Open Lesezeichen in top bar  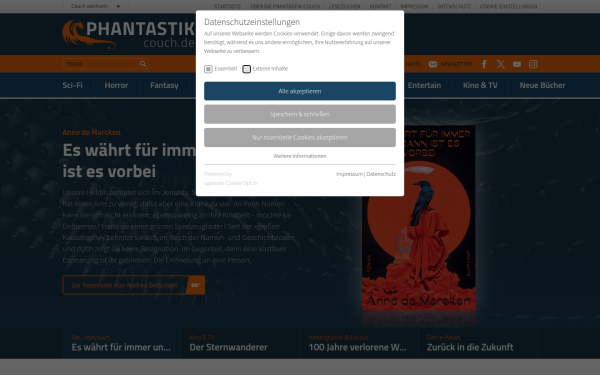click(344, 7)
